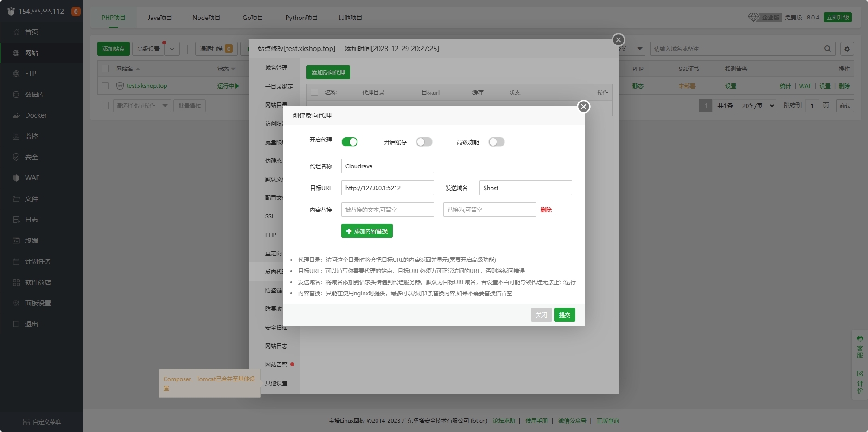Image resolution: width=868 pixels, height=432 pixels.
Task: Click the enterprise diamond 企业版 badge
Action: point(765,17)
